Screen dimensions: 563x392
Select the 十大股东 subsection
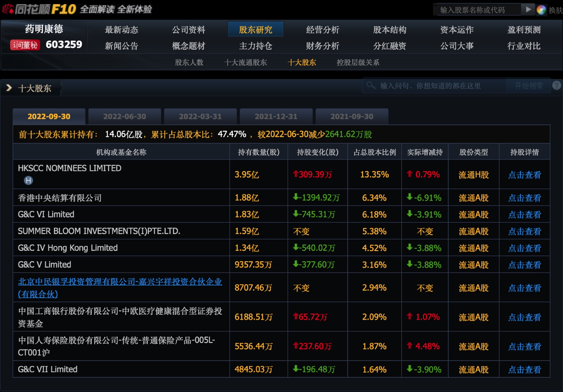tap(302, 62)
